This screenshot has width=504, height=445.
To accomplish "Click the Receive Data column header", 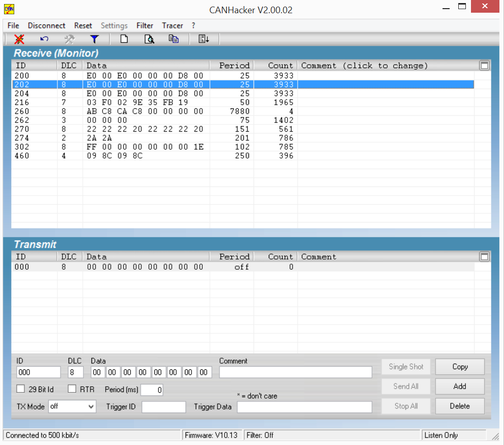I will click(146, 66).
